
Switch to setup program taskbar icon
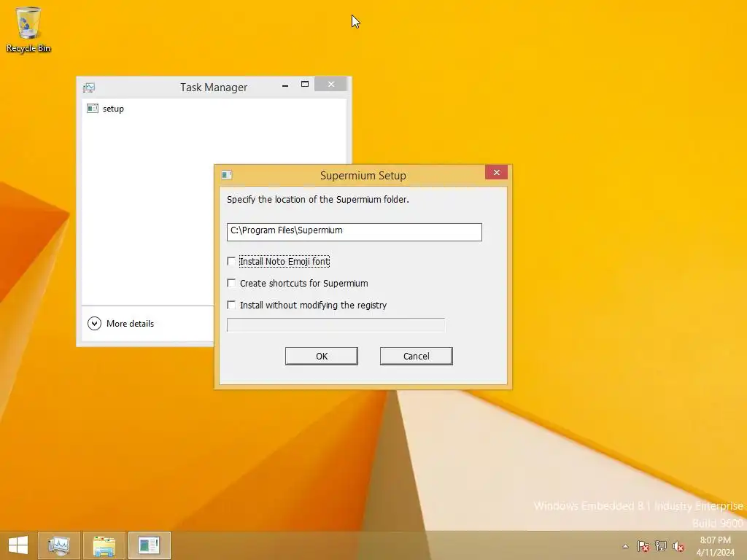point(149,545)
